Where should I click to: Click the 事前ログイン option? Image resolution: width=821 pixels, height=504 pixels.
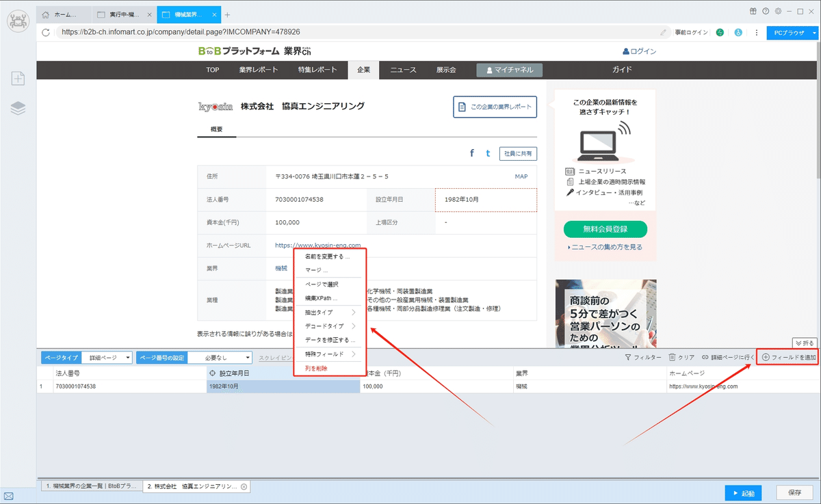tap(691, 31)
